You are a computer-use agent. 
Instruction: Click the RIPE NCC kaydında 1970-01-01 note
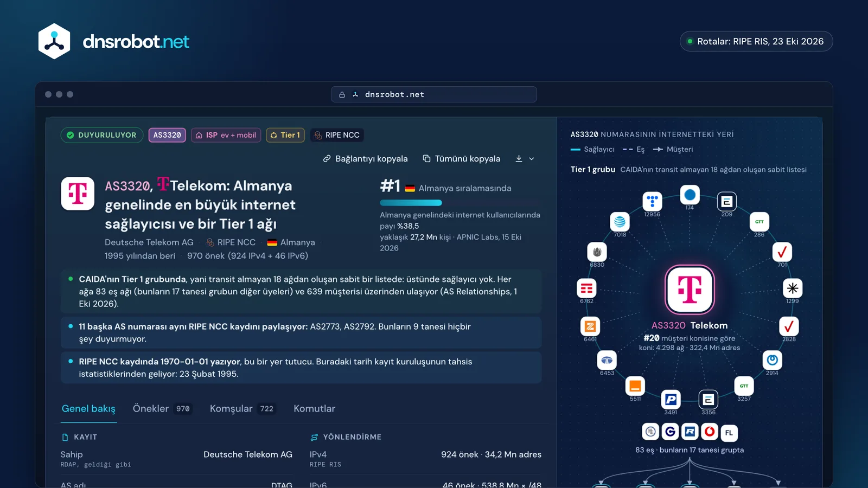point(301,368)
